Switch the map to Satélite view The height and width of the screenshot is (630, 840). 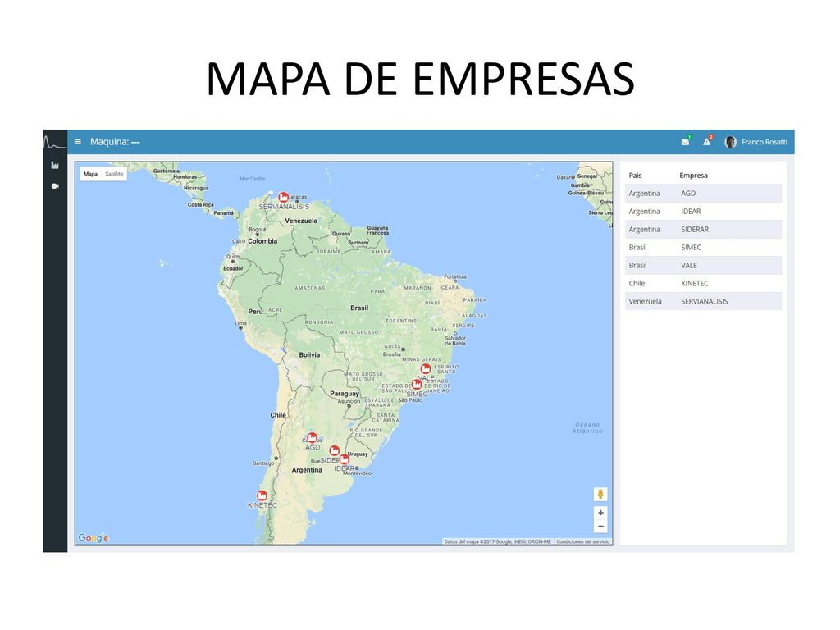[114, 174]
